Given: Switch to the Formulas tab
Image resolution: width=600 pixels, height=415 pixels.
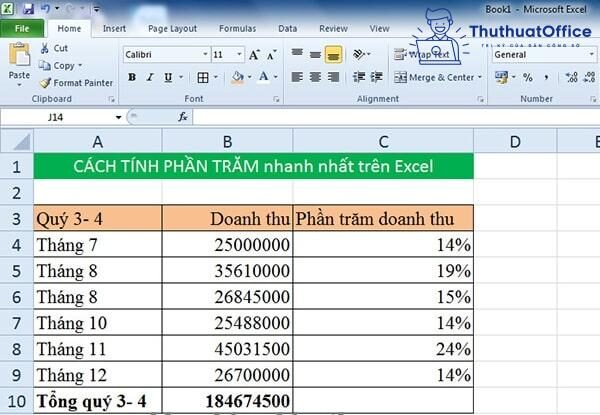Looking at the screenshot, I should (x=237, y=29).
